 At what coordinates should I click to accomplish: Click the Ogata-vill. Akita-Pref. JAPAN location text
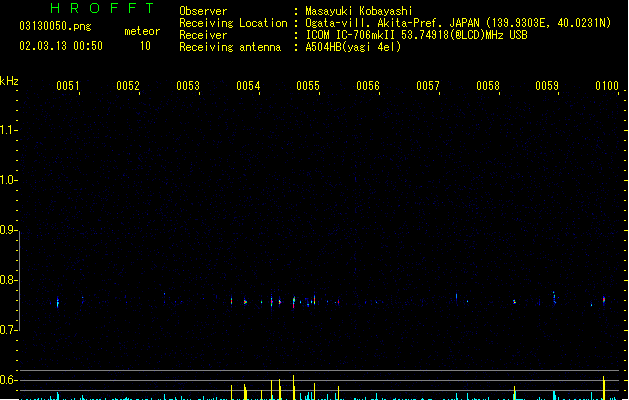click(458, 23)
